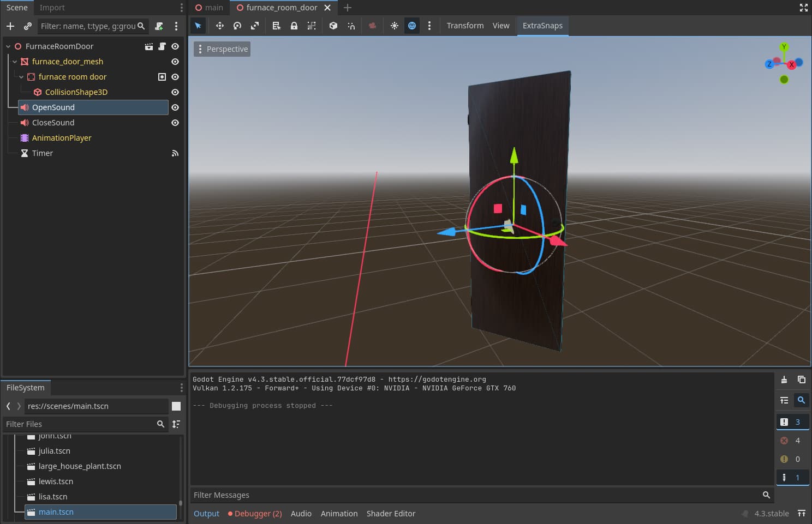Show selectable nodes list tool
The image size is (812, 524).
(x=277, y=26)
